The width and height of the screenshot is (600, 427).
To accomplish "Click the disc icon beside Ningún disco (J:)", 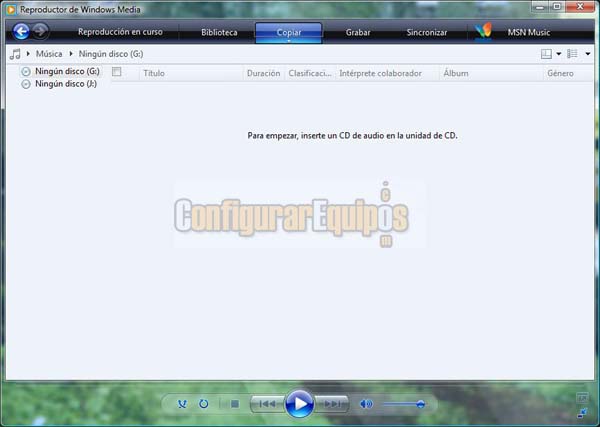I will pos(26,84).
